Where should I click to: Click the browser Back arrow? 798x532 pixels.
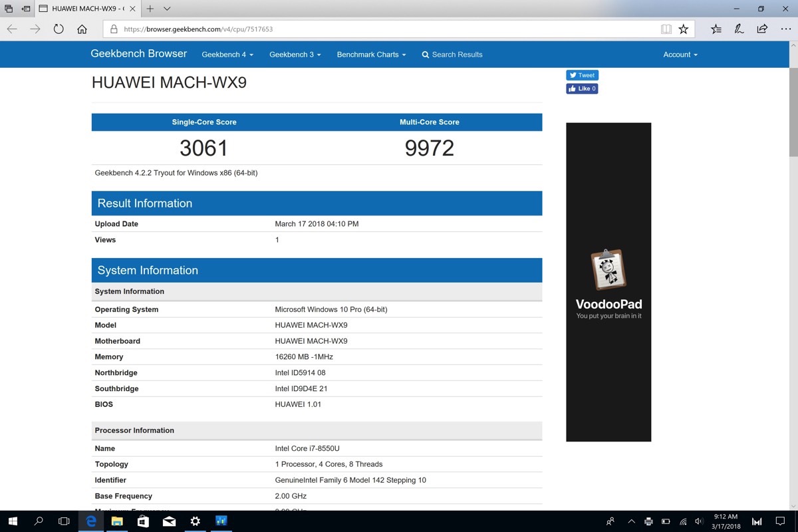(12, 29)
